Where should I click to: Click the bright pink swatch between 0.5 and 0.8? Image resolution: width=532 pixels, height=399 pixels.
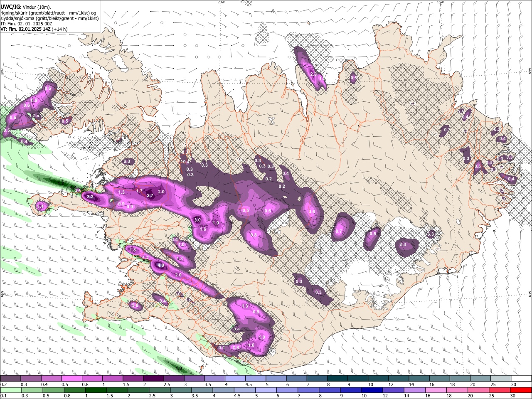(71, 379)
